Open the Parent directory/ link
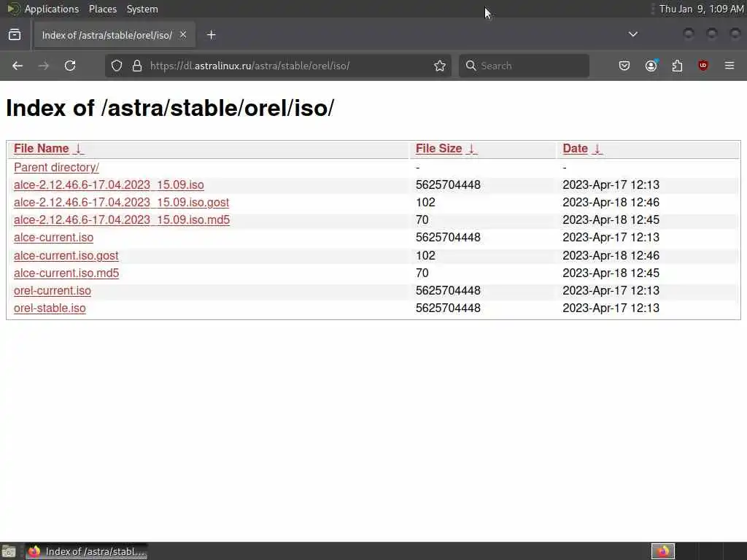Image resolution: width=747 pixels, height=560 pixels. [56, 168]
